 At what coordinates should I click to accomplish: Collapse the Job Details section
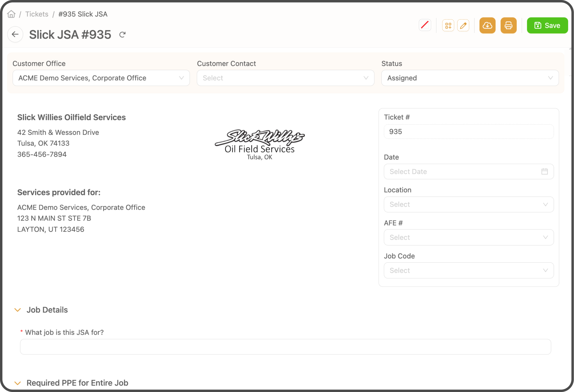[x=18, y=310]
